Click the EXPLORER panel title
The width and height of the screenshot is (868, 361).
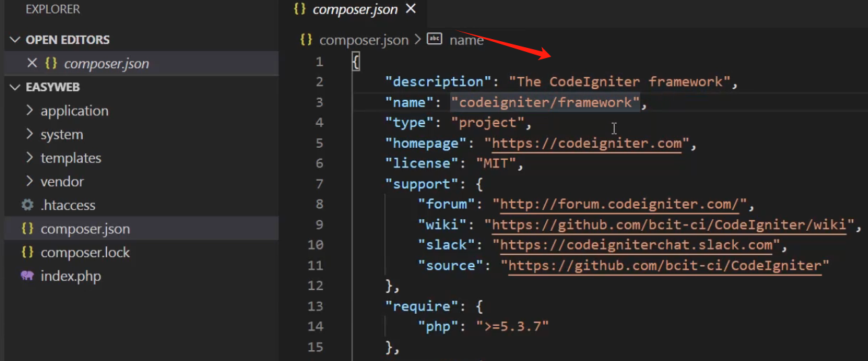coord(53,9)
